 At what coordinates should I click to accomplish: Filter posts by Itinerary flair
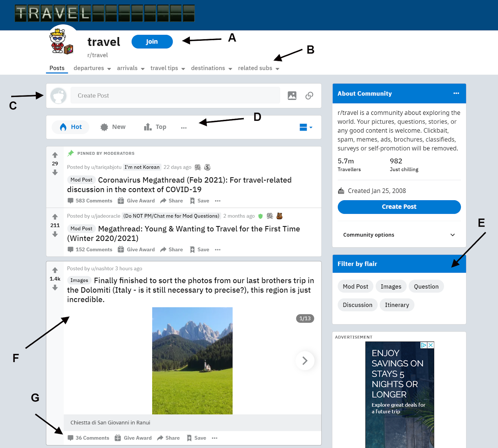tap(397, 305)
